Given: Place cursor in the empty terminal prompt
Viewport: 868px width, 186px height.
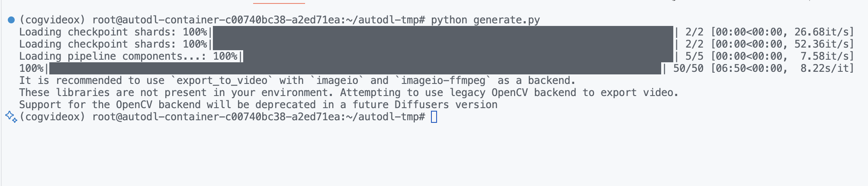Looking at the screenshot, I should coord(434,117).
